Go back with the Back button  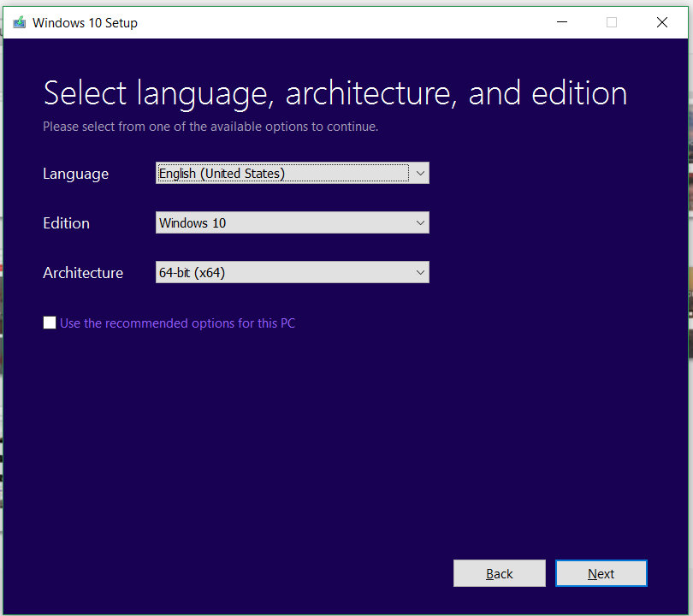pos(500,574)
